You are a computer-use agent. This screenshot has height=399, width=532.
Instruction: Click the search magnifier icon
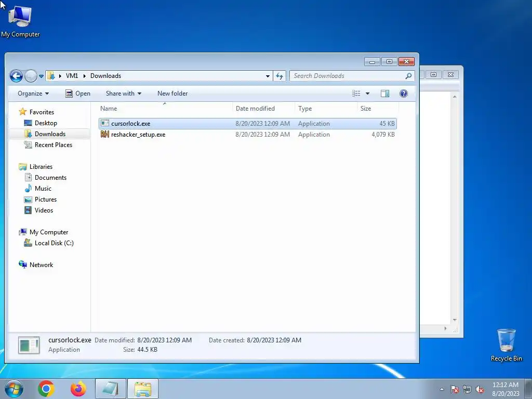408,76
